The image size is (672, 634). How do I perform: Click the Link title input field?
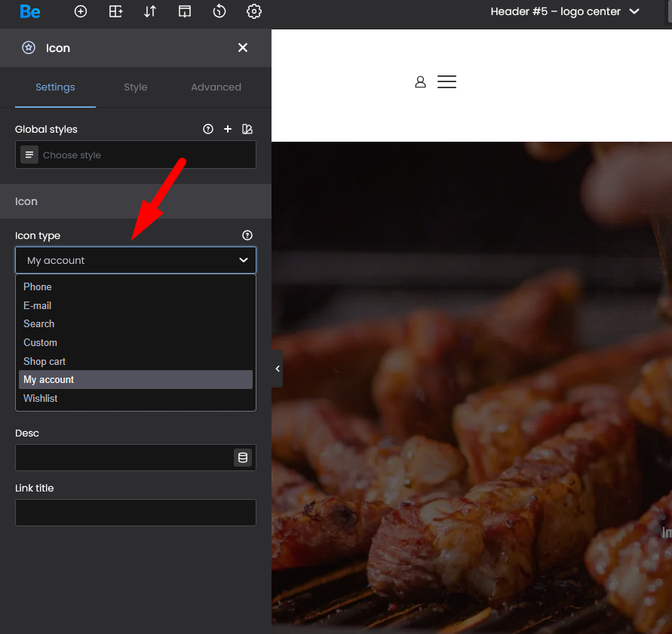pos(136,513)
